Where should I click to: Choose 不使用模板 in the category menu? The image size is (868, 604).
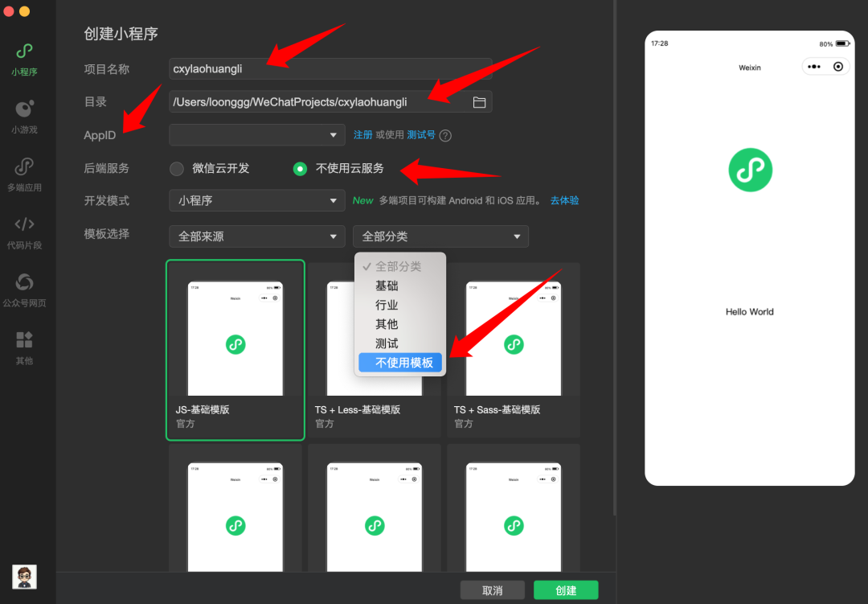(x=399, y=363)
